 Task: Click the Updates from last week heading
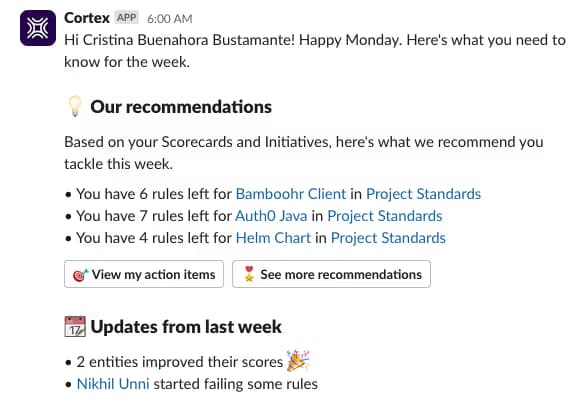[x=186, y=327]
